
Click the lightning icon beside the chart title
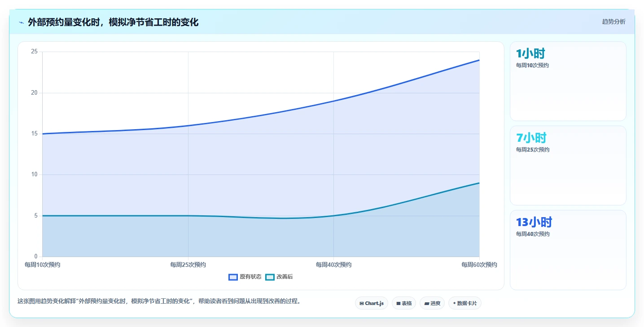pyautogui.click(x=21, y=22)
